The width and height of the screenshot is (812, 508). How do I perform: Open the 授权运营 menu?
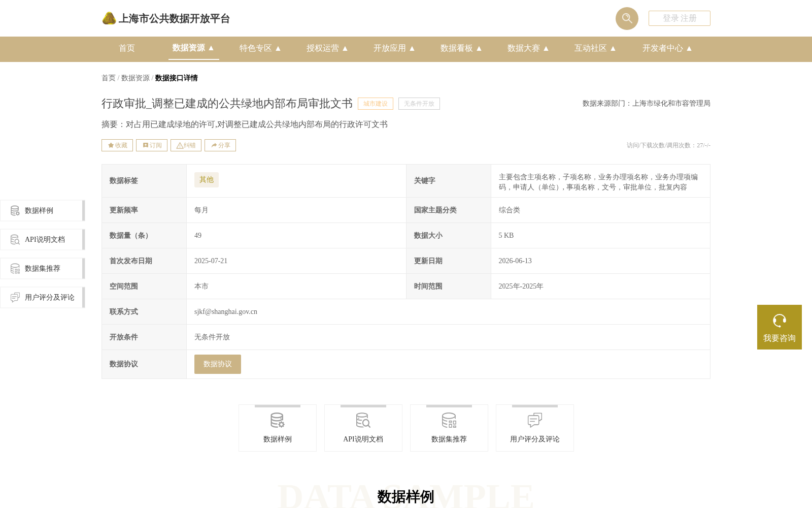[327, 48]
